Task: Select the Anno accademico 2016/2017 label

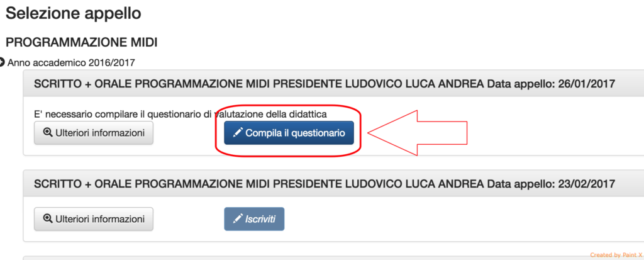Action: click(71, 63)
